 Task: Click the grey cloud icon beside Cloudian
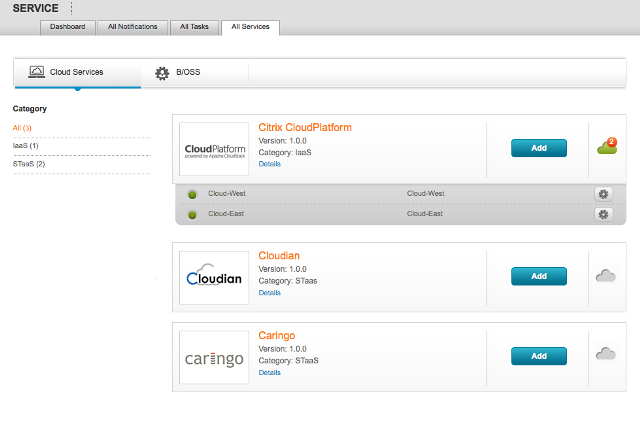[x=605, y=276]
